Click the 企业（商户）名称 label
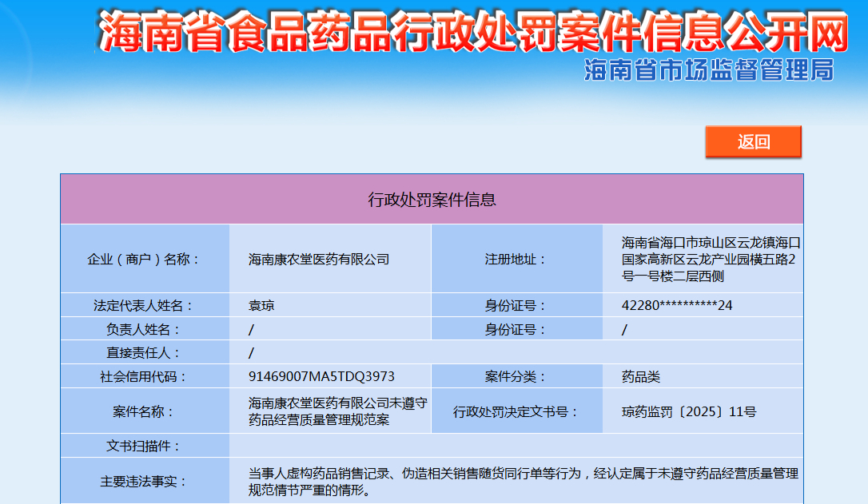This screenshot has height=504, width=868. [x=145, y=259]
